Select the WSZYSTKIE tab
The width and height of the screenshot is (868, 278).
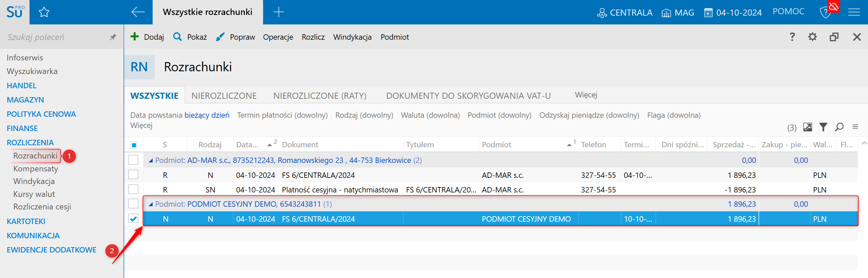point(154,96)
